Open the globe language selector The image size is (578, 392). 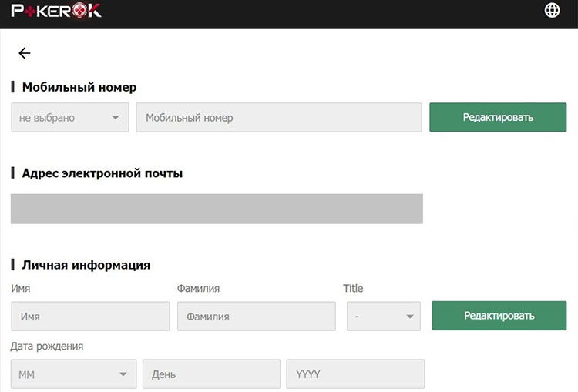click(552, 10)
